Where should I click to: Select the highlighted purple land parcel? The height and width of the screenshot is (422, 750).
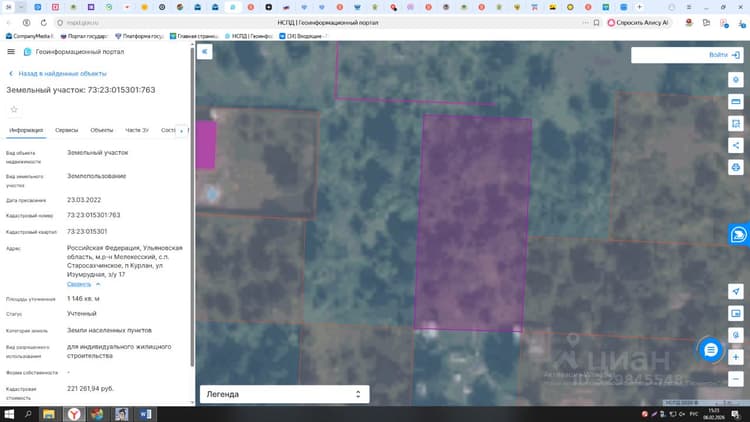pyautogui.click(x=473, y=223)
